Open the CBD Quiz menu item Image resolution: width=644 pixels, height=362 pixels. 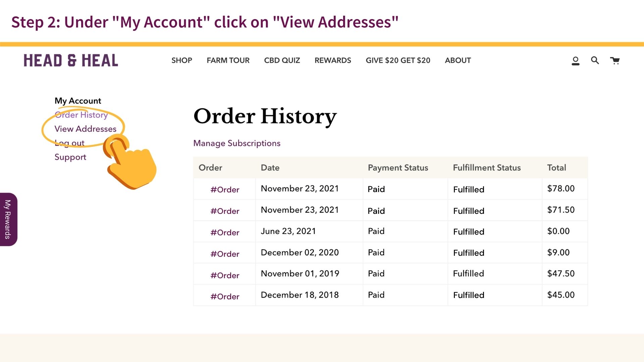pos(282,60)
